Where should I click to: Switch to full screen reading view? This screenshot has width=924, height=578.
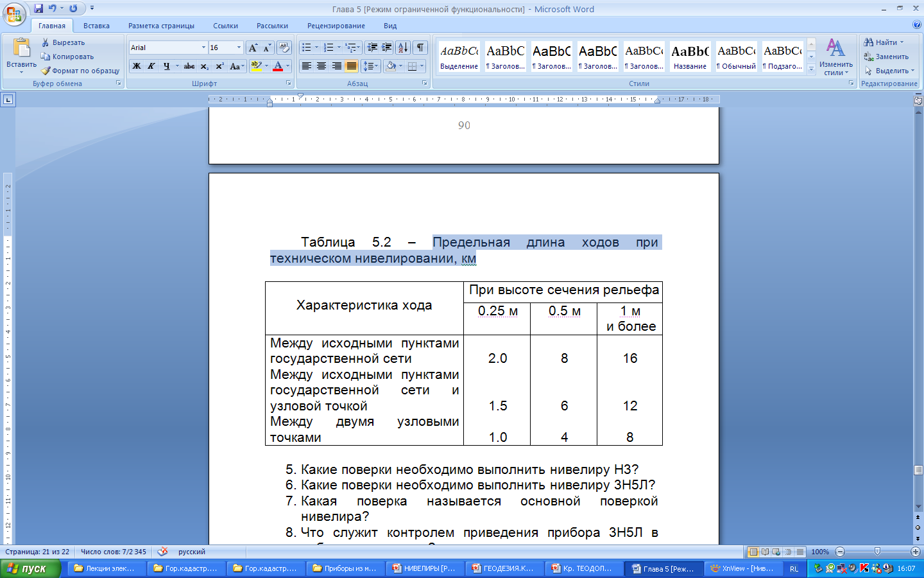[765, 552]
